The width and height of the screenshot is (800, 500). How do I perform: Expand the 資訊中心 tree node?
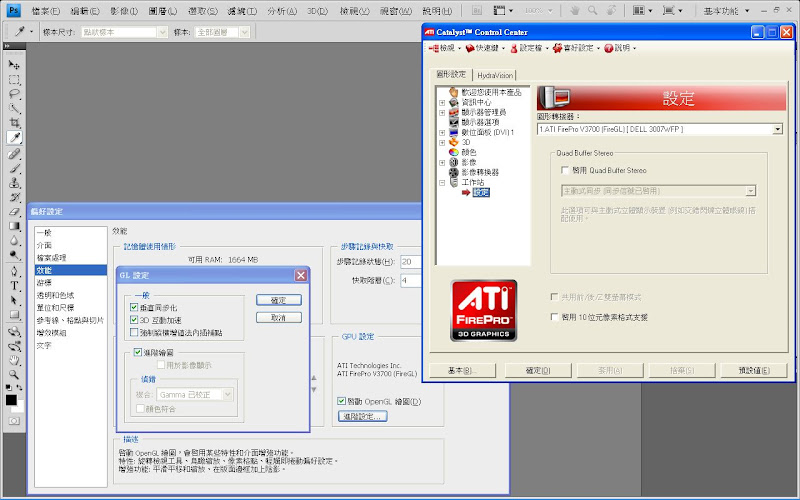click(442, 103)
